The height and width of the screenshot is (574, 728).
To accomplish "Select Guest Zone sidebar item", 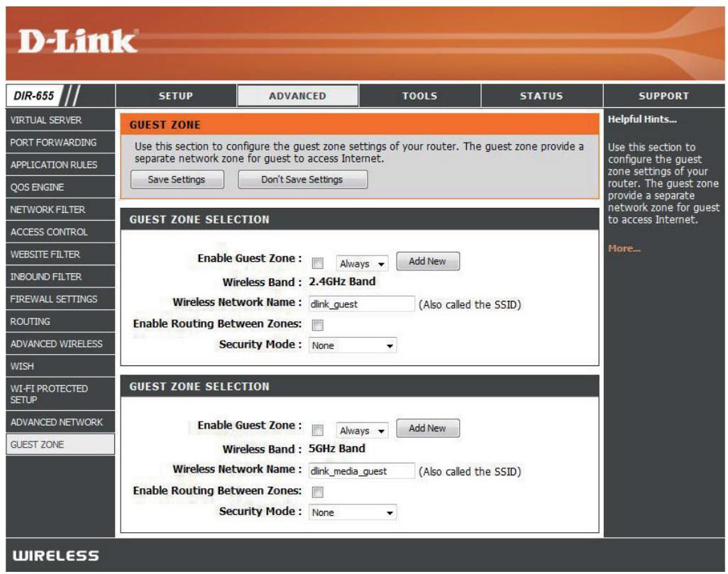I will click(x=60, y=444).
